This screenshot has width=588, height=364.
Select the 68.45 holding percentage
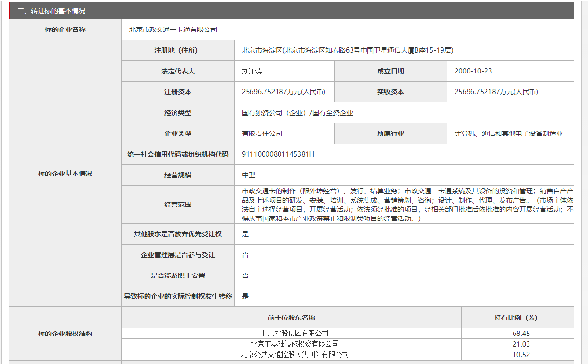521,333
